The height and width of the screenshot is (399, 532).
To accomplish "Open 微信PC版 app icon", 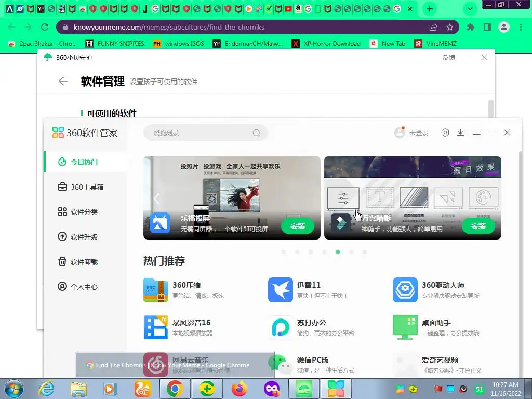I will 280,365.
